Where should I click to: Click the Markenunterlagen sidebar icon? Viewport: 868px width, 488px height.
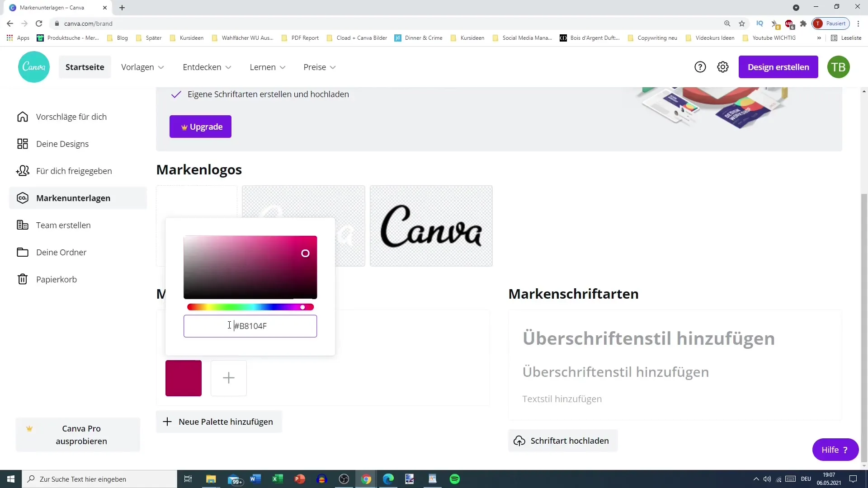(x=22, y=198)
